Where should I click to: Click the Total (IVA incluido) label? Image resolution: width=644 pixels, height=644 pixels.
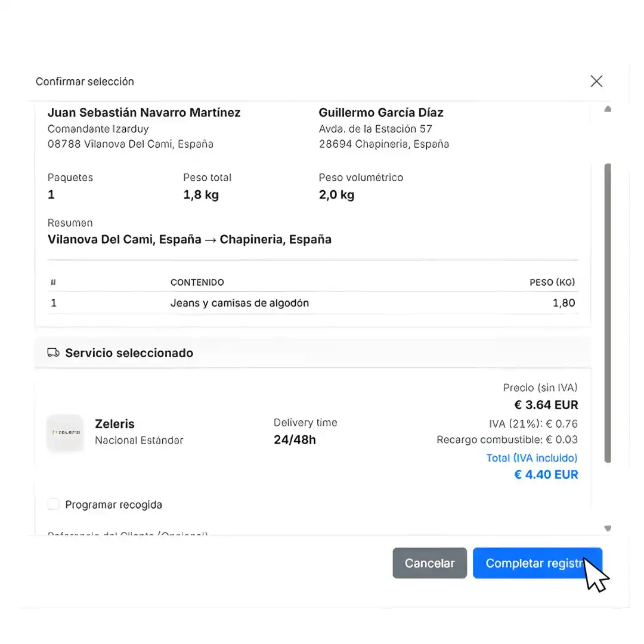[x=531, y=458]
